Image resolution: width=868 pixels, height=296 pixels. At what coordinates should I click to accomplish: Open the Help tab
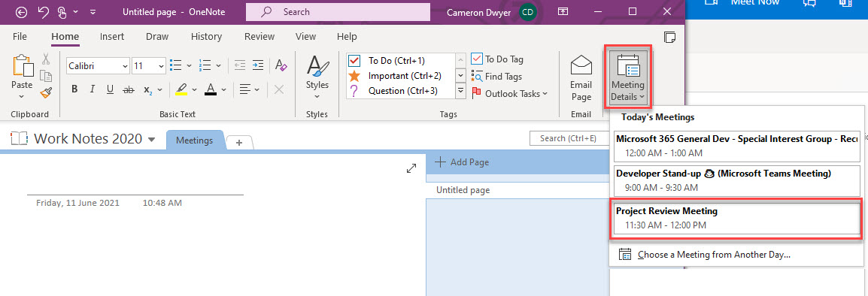pyautogui.click(x=347, y=37)
